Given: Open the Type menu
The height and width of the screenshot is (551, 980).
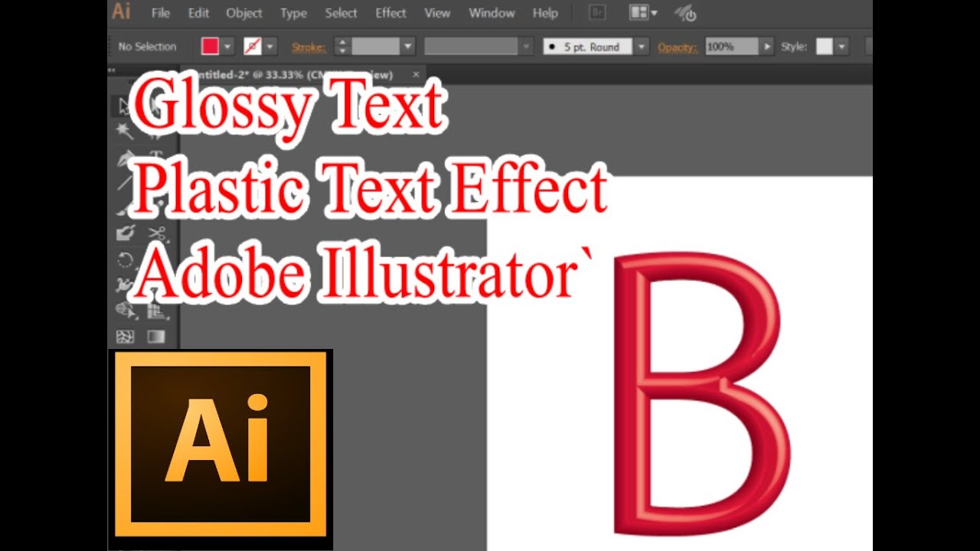Looking at the screenshot, I should pos(293,13).
